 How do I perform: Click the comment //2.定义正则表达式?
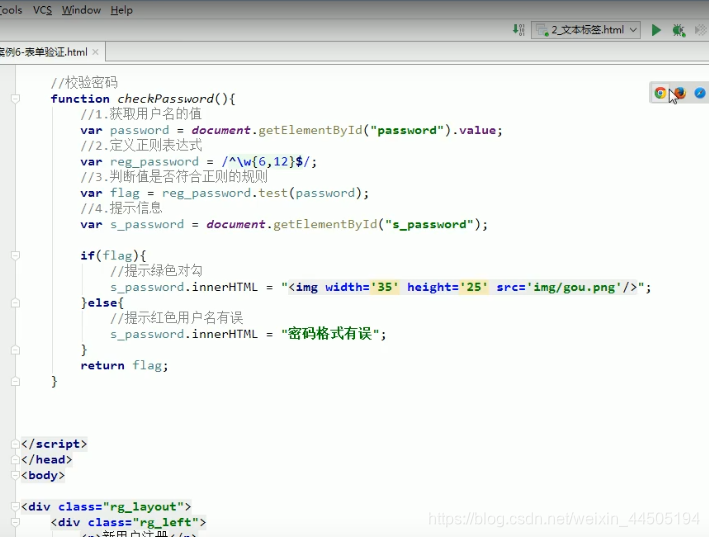(141, 146)
